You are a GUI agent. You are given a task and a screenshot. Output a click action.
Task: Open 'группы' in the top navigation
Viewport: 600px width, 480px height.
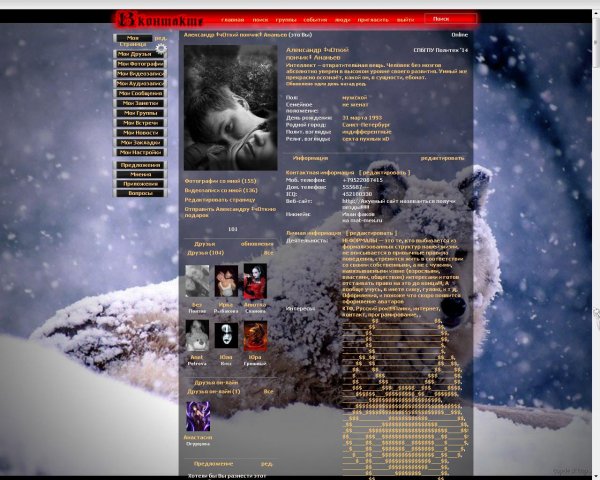pyautogui.click(x=286, y=20)
